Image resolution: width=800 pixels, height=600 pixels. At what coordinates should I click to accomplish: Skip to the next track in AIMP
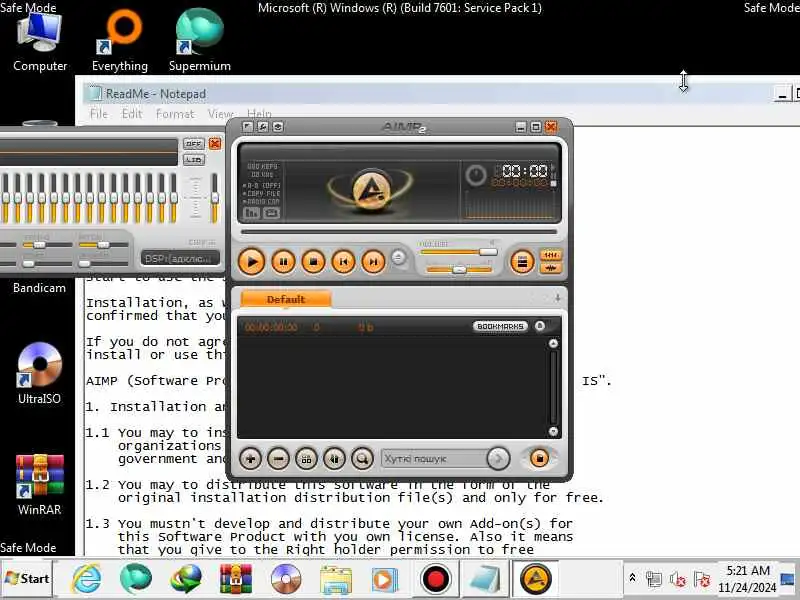(373, 262)
